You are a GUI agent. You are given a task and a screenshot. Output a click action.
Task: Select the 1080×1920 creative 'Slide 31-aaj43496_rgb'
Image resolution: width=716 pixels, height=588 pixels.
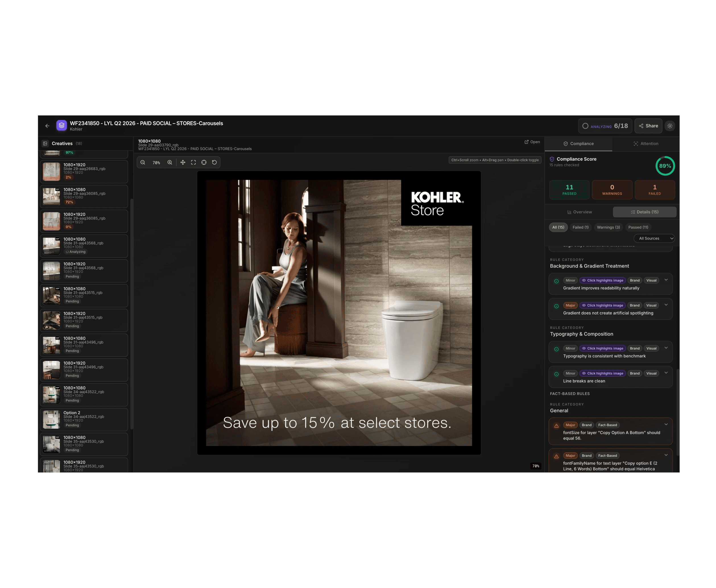pos(84,370)
